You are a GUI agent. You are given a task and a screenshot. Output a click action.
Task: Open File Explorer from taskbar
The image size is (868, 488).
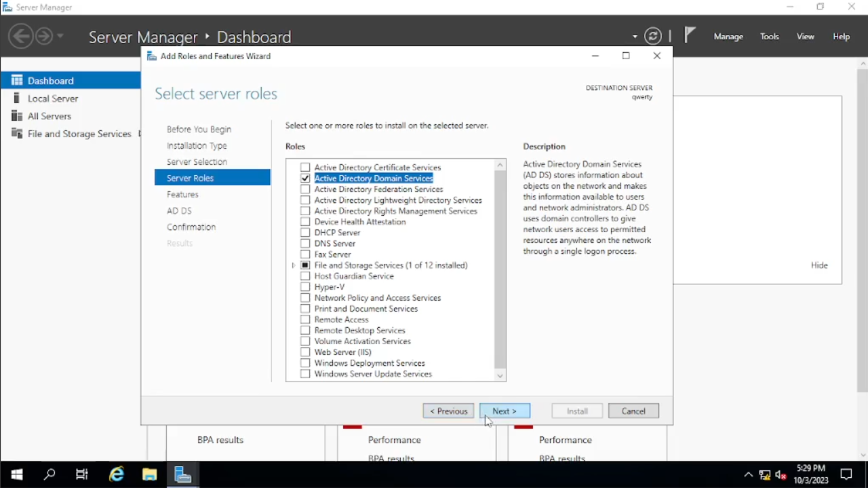(x=149, y=474)
